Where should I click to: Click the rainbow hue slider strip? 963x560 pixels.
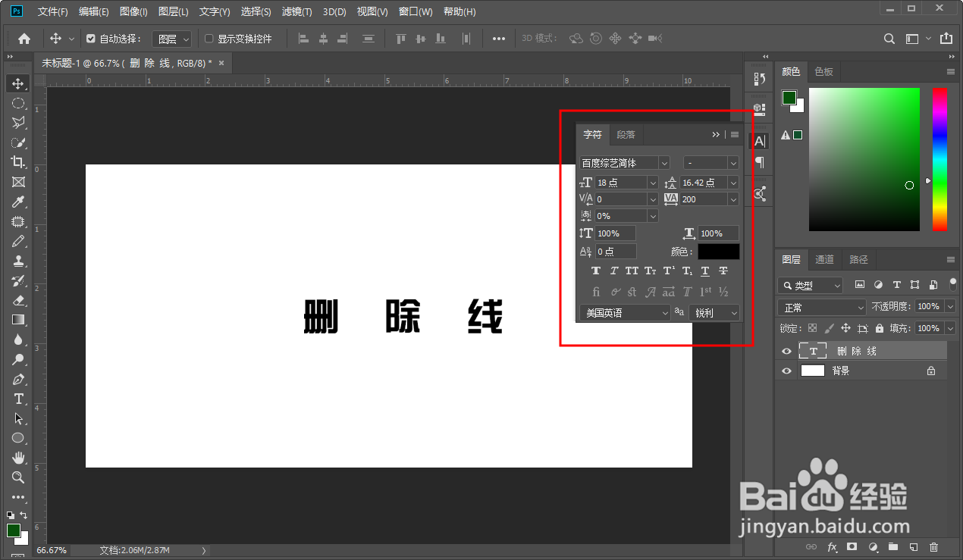point(939,159)
